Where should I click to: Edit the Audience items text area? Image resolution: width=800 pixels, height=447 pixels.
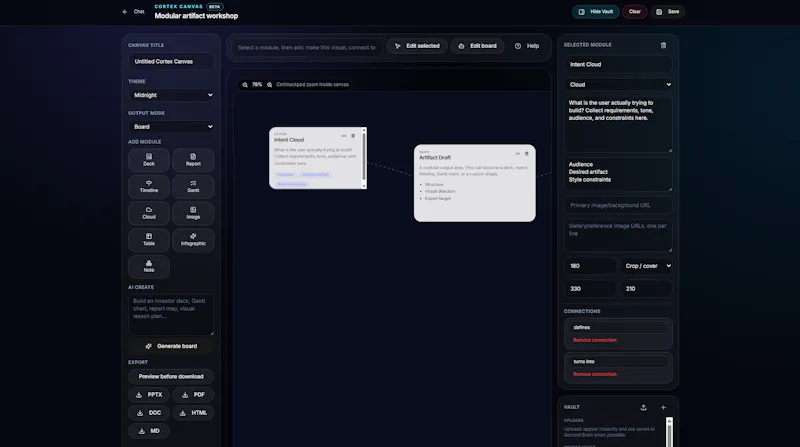point(618,174)
